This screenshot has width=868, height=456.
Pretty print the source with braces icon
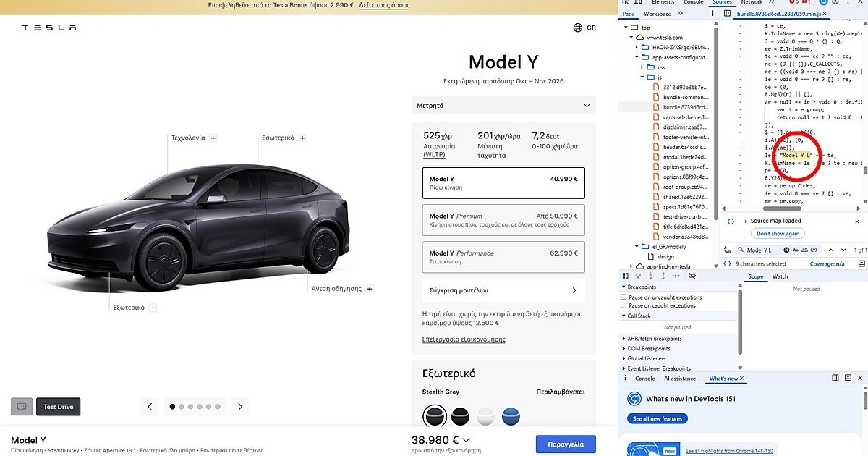pyautogui.click(x=728, y=263)
